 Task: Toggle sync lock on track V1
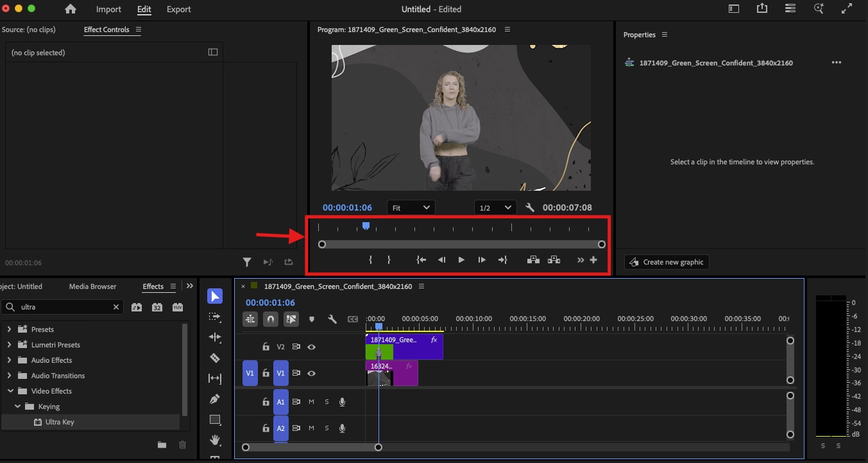(x=296, y=373)
